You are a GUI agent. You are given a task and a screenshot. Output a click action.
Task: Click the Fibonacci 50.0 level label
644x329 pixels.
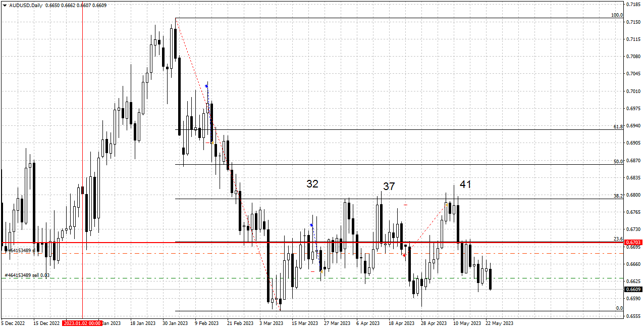[618, 161]
